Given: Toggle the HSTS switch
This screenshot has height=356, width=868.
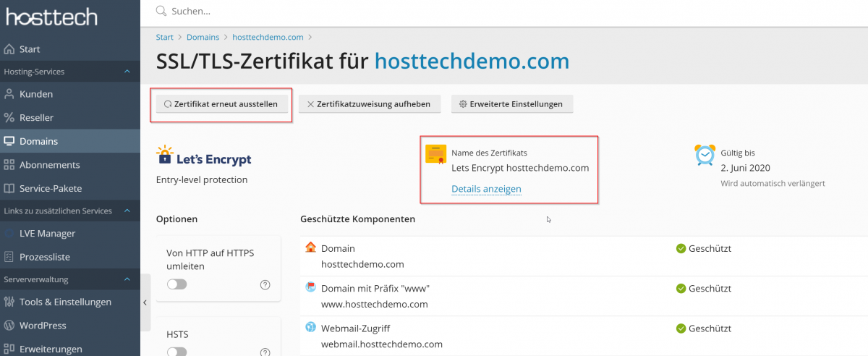Looking at the screenshot, I should coord(176,352).
